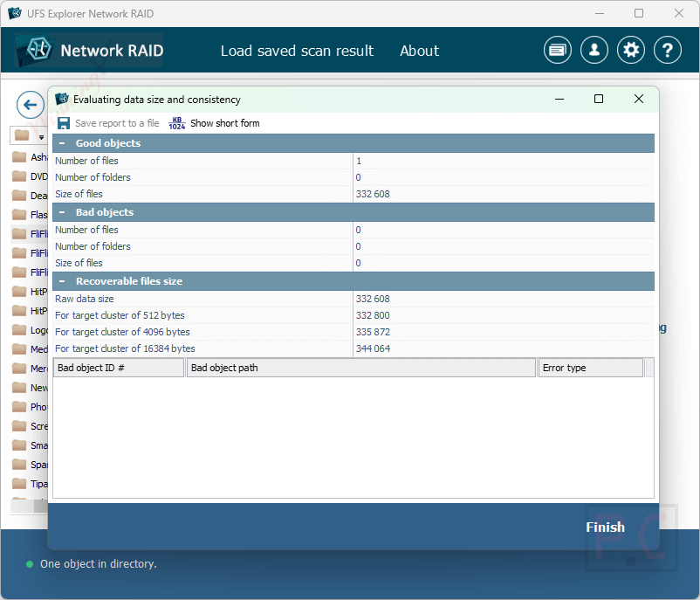Open the log/messages icon in header
700x600 pixels.
click(557, 50)
